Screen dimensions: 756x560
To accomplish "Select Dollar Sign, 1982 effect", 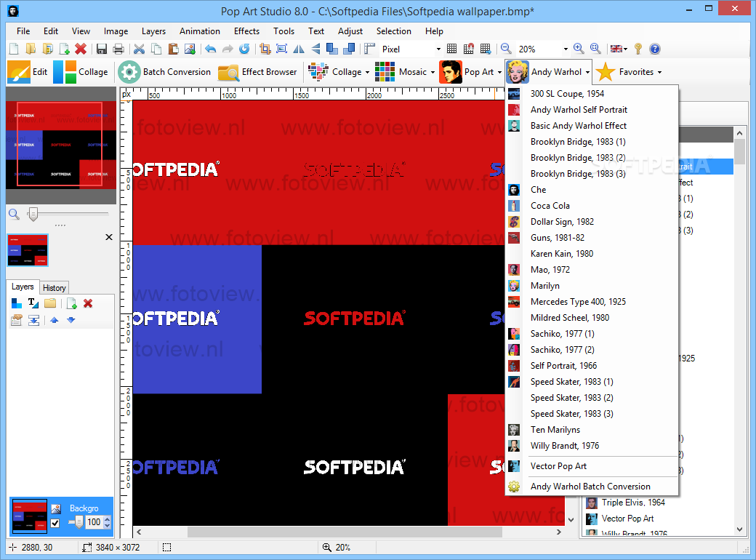I will [x=592, y=222].
